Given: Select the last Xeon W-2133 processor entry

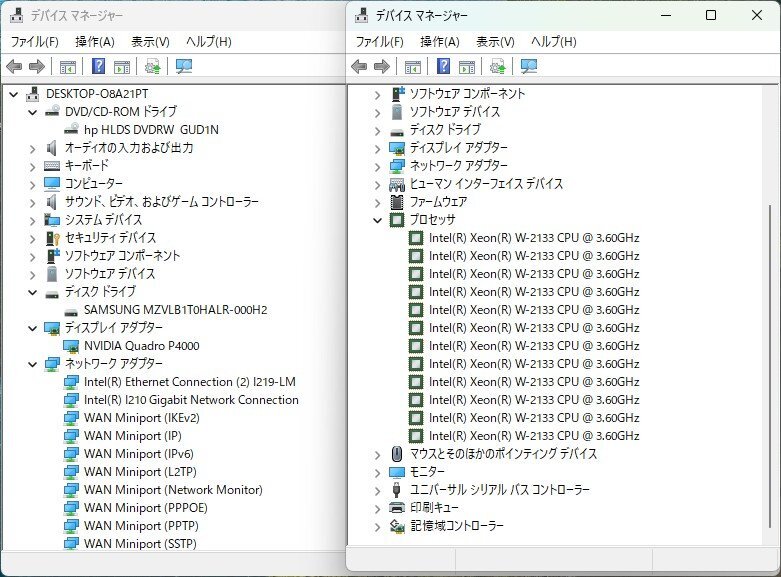Looking at the screenshot, I should coord(534,435).
